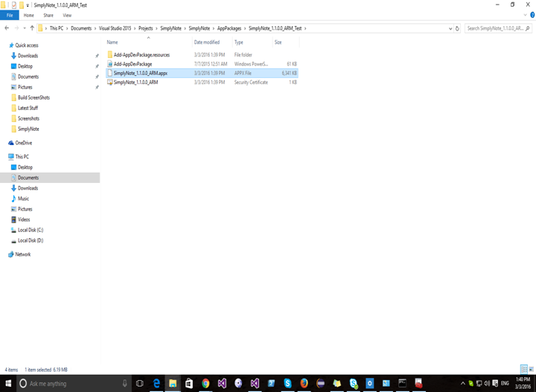Launch Microsoft Edge from taskbar

click(156, 384)
